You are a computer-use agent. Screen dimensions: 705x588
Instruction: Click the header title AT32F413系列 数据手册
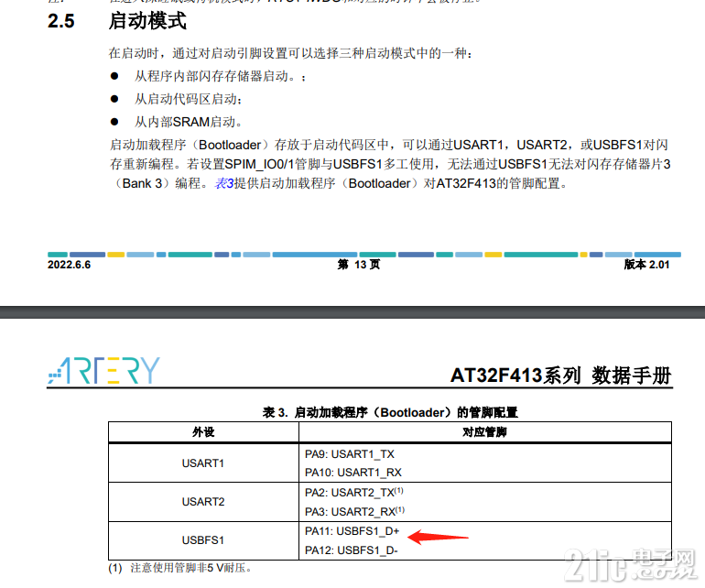point(561,376)
